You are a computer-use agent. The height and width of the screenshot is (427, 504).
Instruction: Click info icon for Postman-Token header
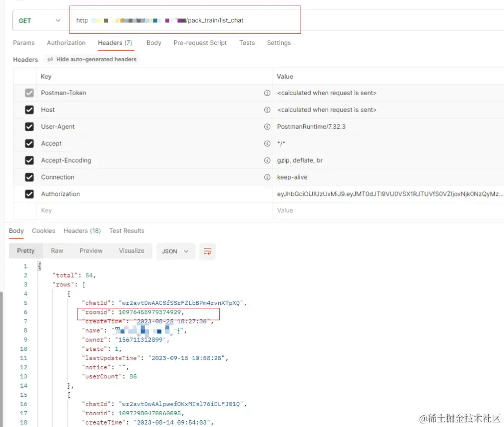(x=267, y=93)
